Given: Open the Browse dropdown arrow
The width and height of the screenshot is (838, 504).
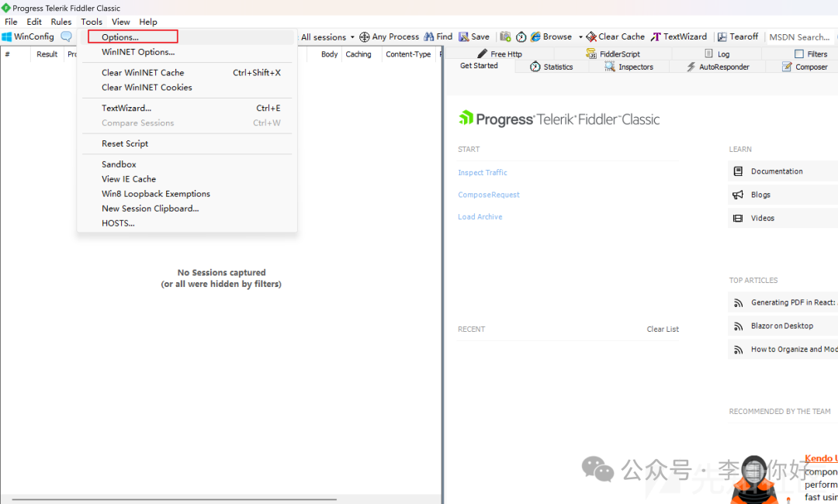Looking at the screenshot, I should [x=580, y=37].
